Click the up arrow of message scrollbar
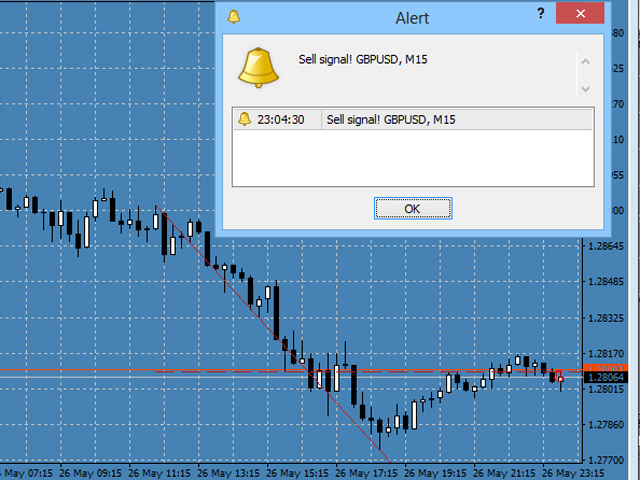This screenshot has height=480, width=640. (x=585, y=64)
